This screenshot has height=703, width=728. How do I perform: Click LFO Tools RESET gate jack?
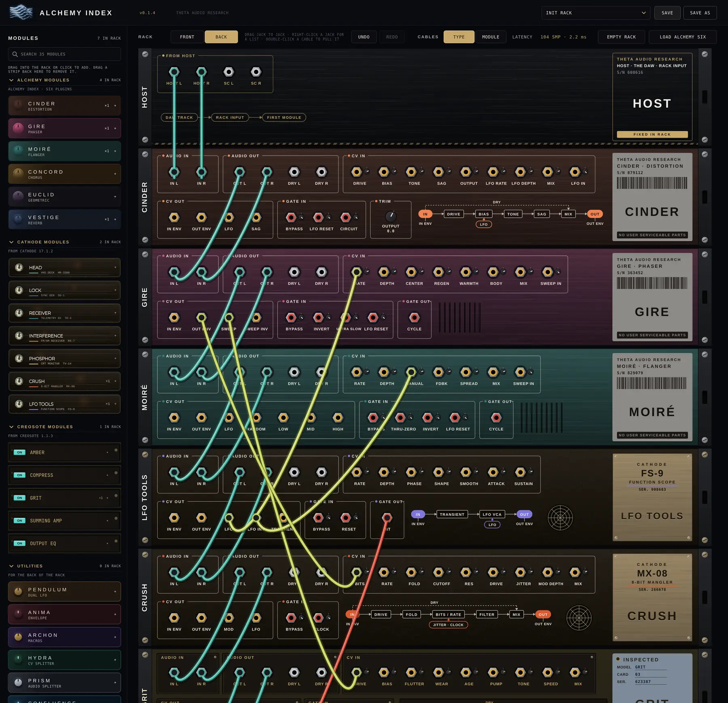[x=345, y=518]
